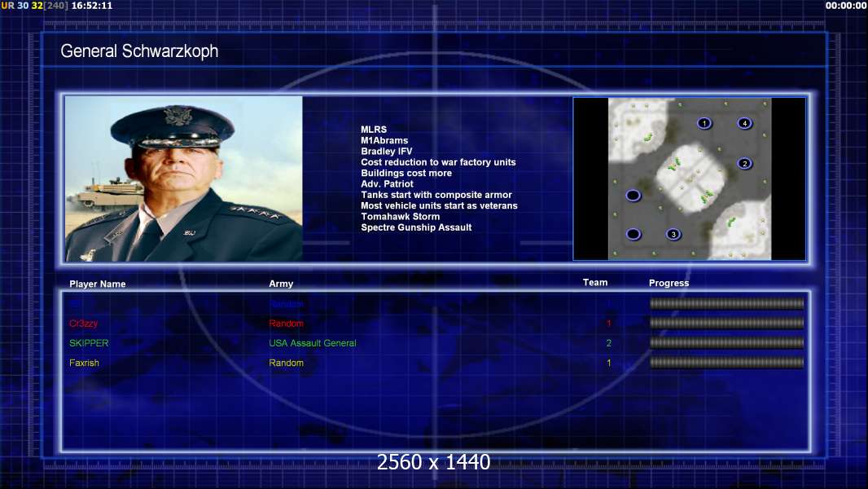
Task: Click Cr3zzy's team number 1
Action: (x=609, y=324)
